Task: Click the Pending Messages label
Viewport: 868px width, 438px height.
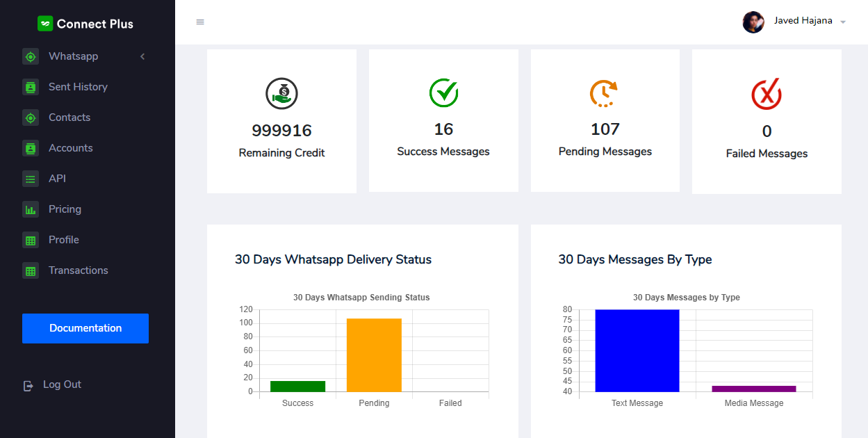Action: [605, 152]
